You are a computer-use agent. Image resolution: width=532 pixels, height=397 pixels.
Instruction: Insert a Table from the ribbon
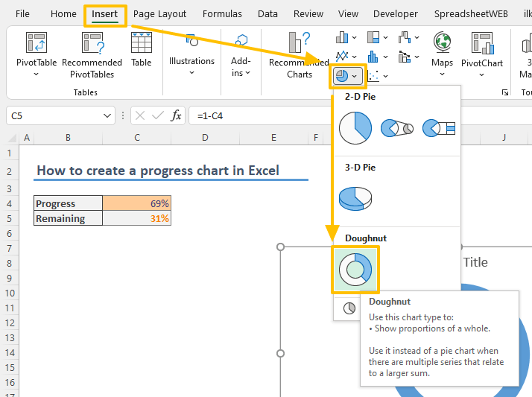point(141,50)
